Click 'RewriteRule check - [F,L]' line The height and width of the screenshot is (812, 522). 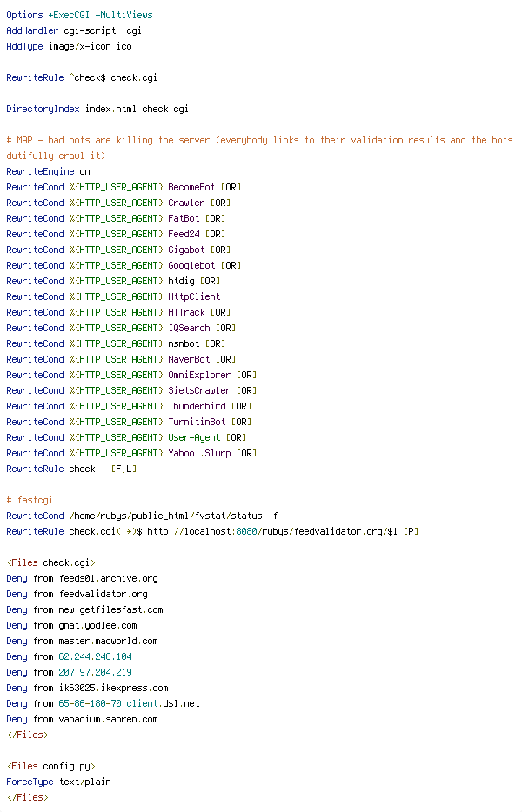pyautogui.click(x=71, y=469)
